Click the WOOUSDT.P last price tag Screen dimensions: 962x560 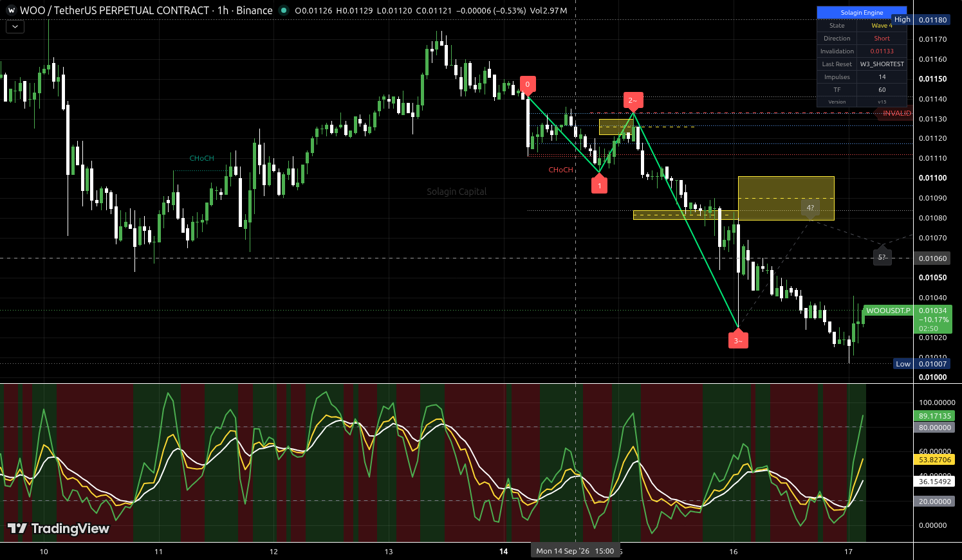pyautogui.click(x=888, y=311)
